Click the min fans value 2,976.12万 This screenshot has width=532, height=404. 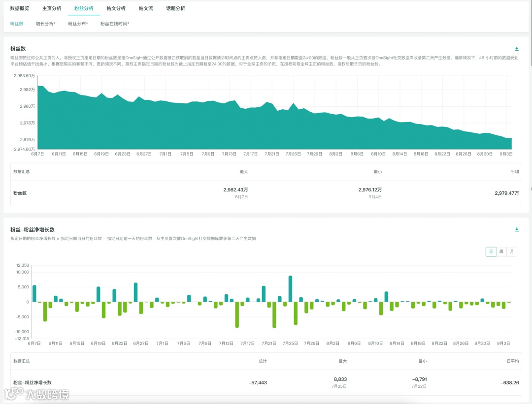pos(370,190)
